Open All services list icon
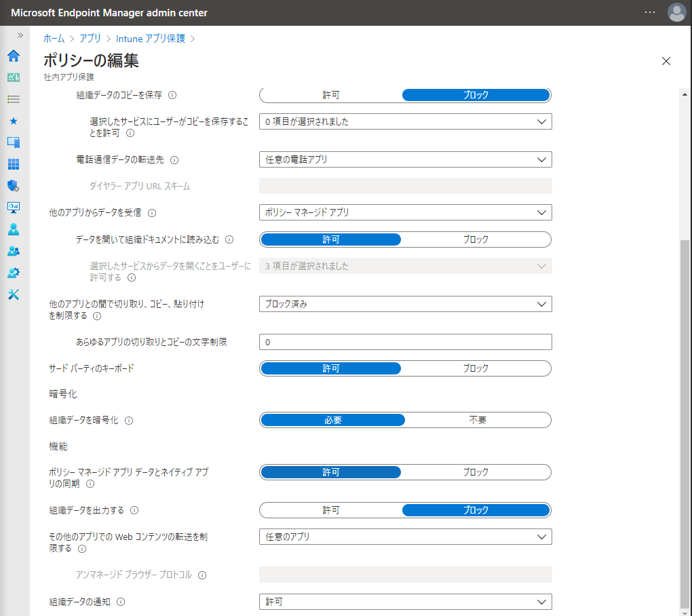Screen dimensions: 692x616 14,99
